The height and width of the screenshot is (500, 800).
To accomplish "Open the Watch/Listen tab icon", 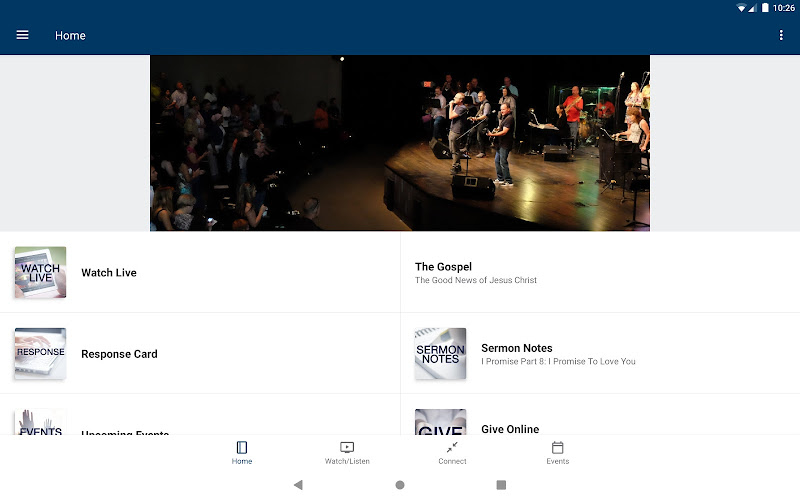I will [347, 447].
